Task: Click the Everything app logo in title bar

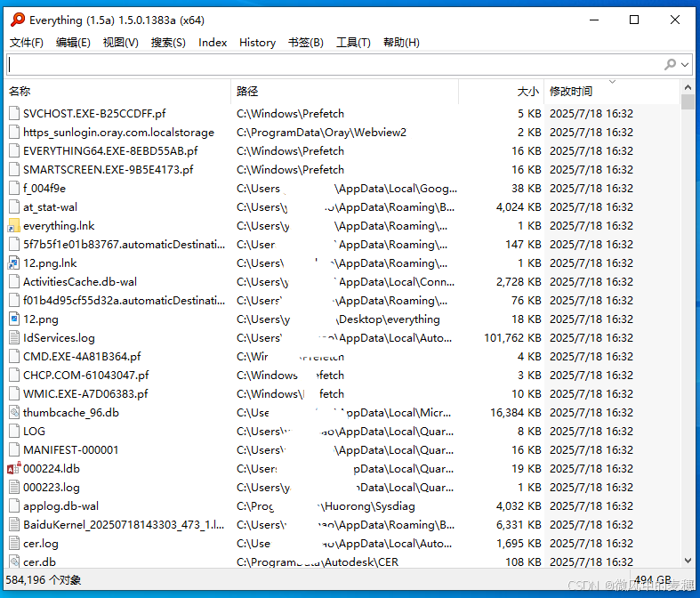Action: click(18, 20)
